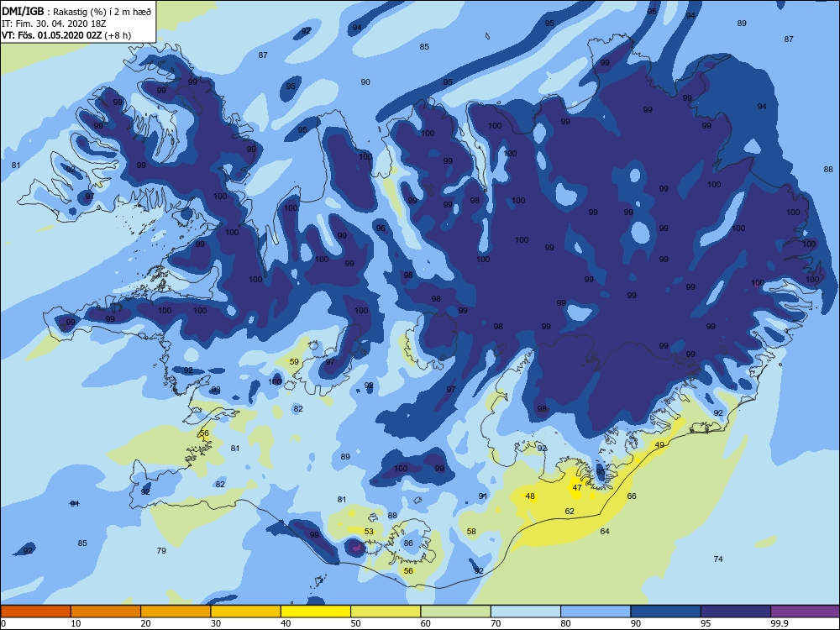Select the medium blue 80-90 legend swatch
This screenshot has height=630, width=840.
(596, 612)
